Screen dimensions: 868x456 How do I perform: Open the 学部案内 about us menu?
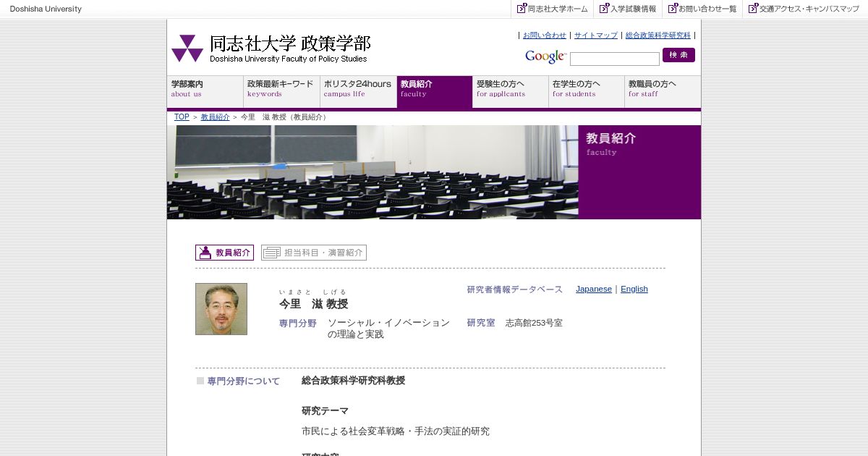(x=205, y=92)
